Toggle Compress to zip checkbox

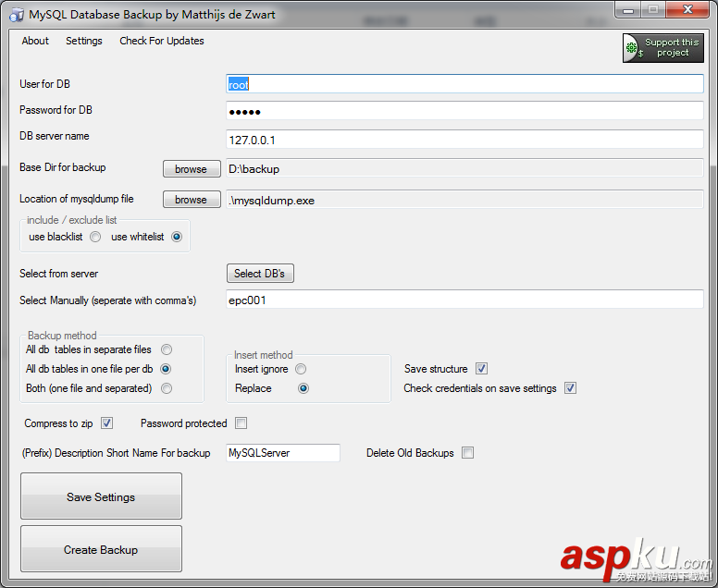pyautogui.click(x=106, y=423)
